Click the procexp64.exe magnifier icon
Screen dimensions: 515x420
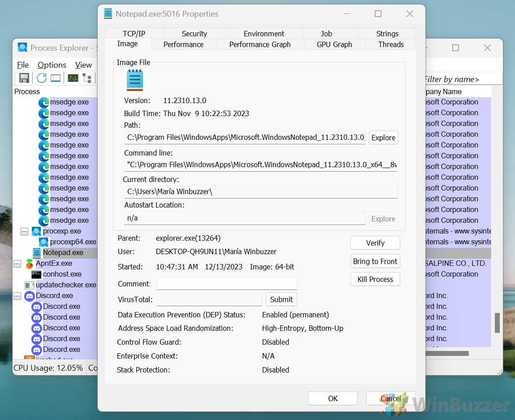tap(44, 242)
